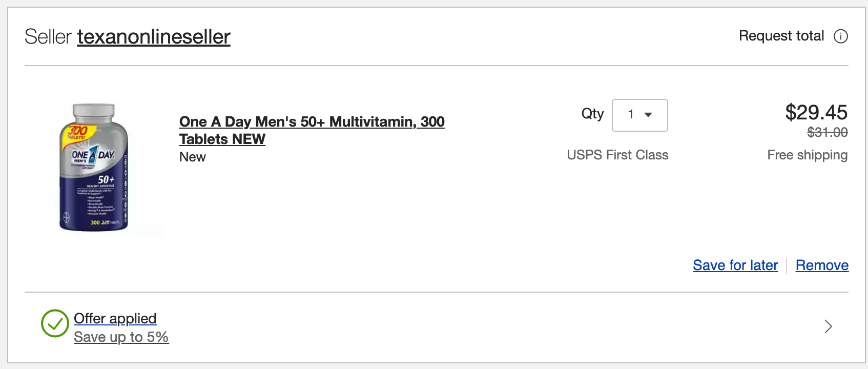Screen dimensions: 868x369
Task: Click the USPS First Class shipping label
Action: (617, 155)
